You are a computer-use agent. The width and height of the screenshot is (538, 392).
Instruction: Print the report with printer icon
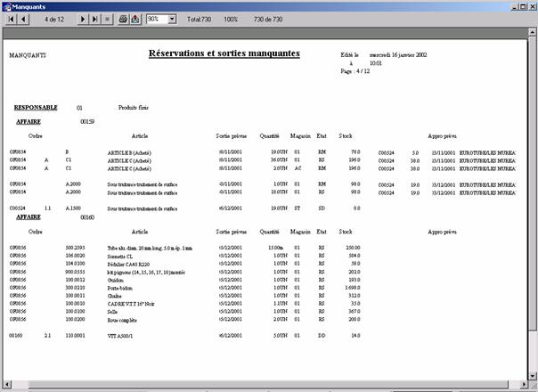click(x=123, y=19)
